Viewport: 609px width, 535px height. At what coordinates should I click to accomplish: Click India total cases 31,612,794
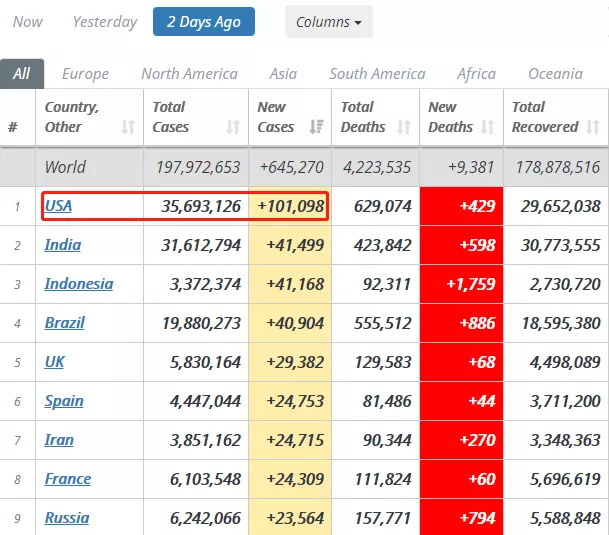[201, 245]
